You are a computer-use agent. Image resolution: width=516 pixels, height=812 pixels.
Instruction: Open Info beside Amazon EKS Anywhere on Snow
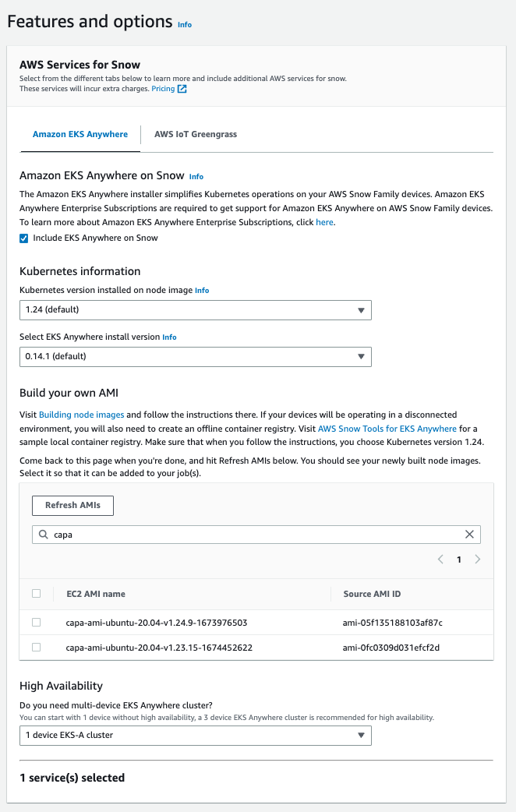[196, 176]
